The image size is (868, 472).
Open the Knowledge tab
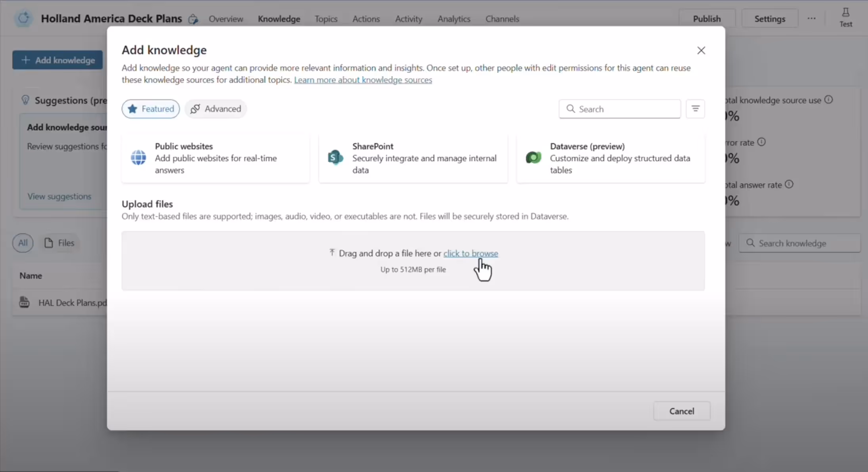[x=279, y=19]
